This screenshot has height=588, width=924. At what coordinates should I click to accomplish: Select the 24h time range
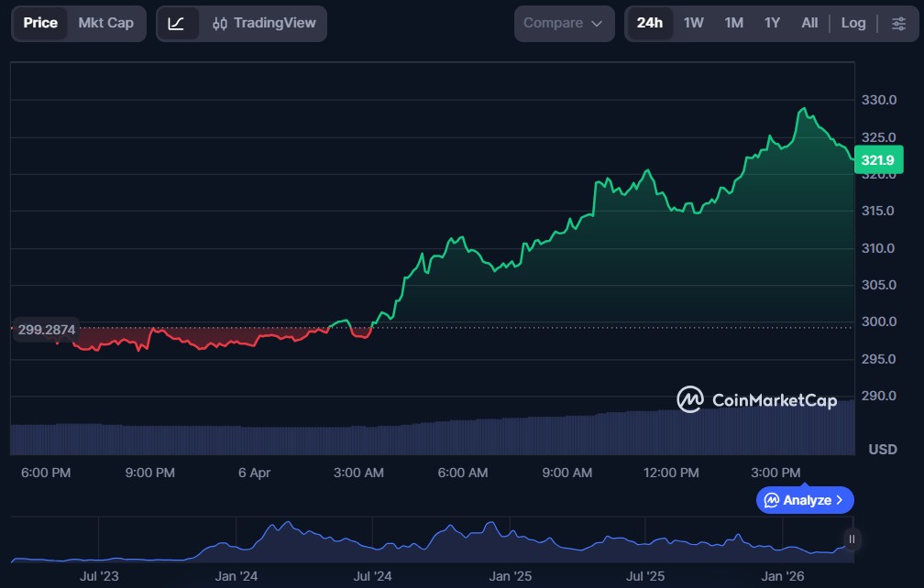point(649,24)
